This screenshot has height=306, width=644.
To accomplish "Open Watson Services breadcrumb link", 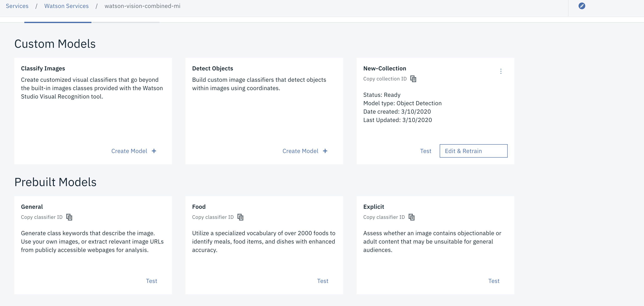I will tap(66, 6).
